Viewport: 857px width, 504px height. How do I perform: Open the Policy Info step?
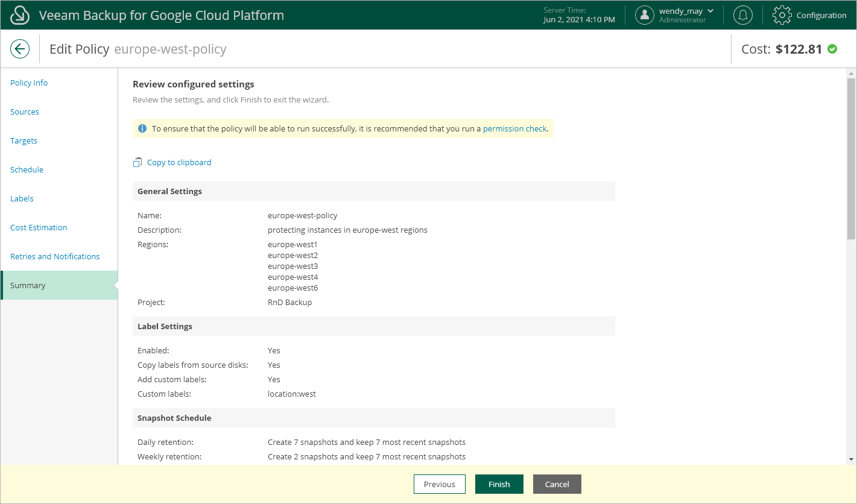pyautogui.click(x=29, y=83)
